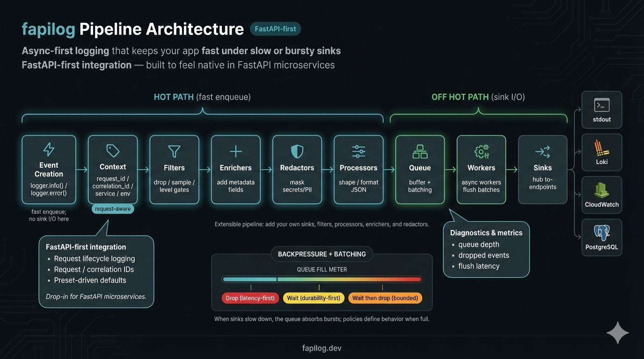The height and width of the screenshot is (359, 644).
Task: Click the Loki sink icon
Action: pyautogui.click(x=601, y=148)
